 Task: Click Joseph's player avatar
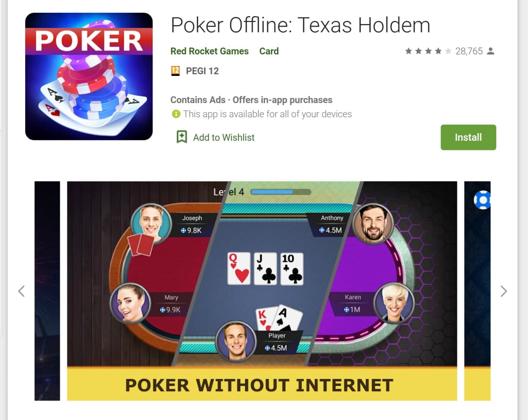pos(151,224)
